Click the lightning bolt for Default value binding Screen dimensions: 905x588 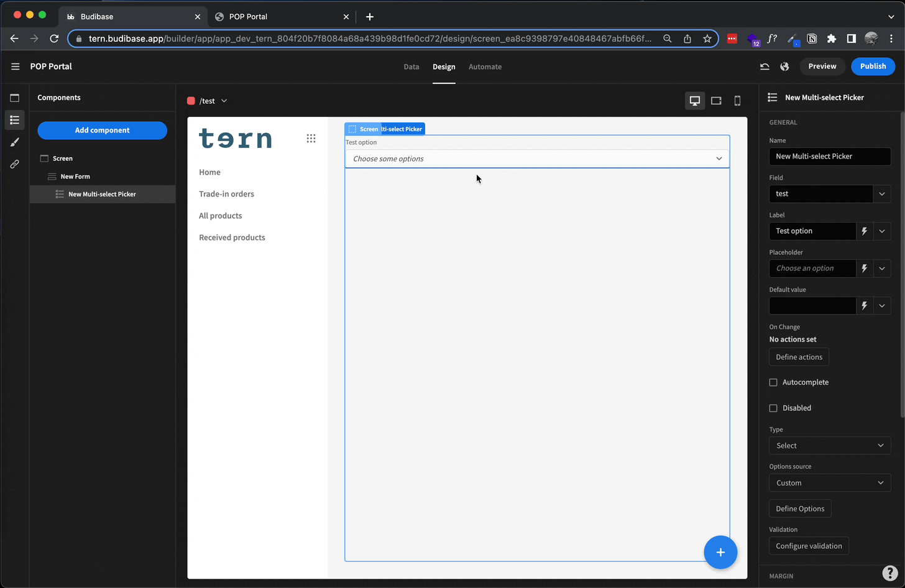864,306
